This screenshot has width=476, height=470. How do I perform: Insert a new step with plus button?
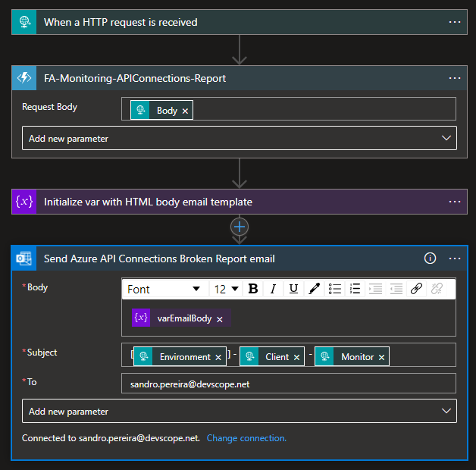(x=240, y=227)
